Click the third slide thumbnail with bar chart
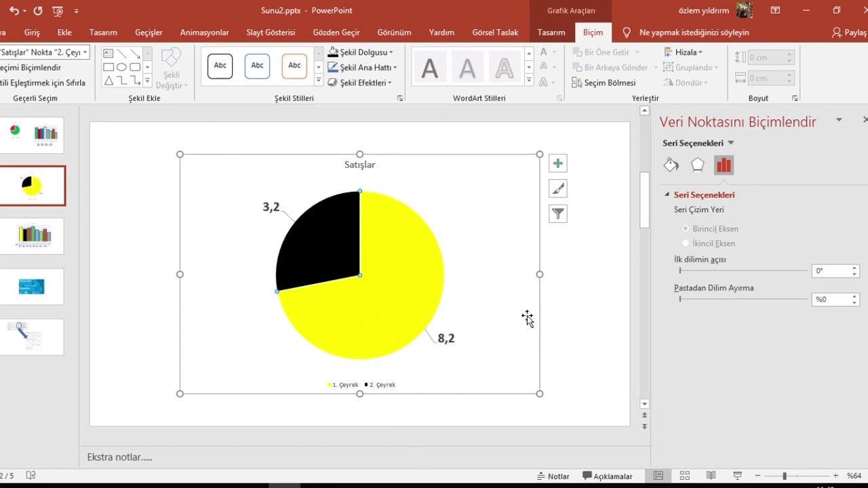 (32, 235)
